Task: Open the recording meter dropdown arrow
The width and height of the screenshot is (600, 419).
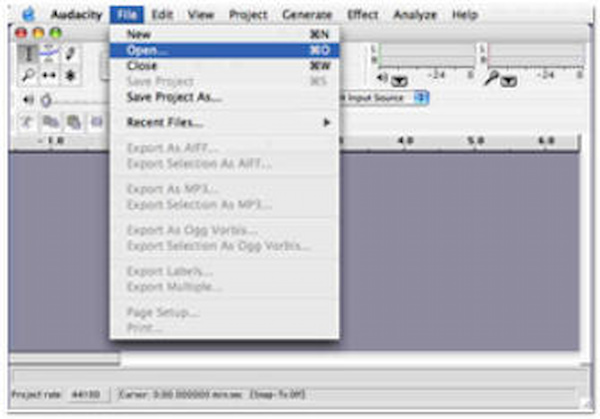Action: point(509,81)
